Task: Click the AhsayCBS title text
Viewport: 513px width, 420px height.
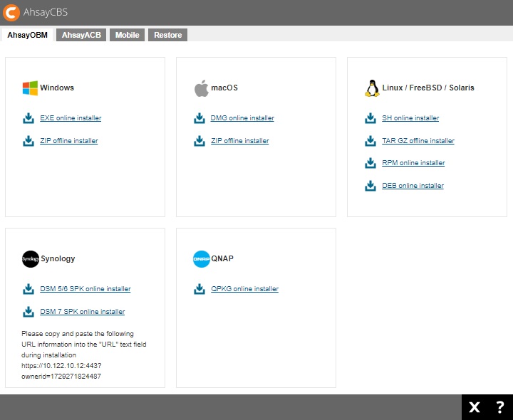Action: 46,12
